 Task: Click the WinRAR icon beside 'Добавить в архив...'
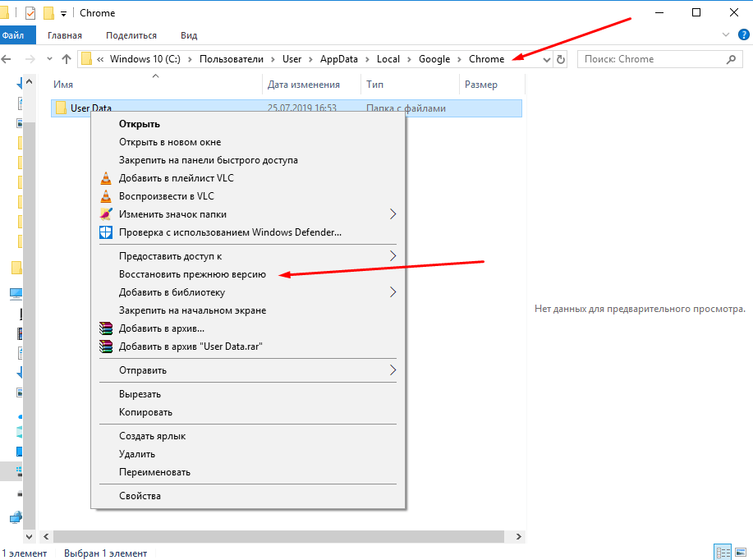coord(106,328)
